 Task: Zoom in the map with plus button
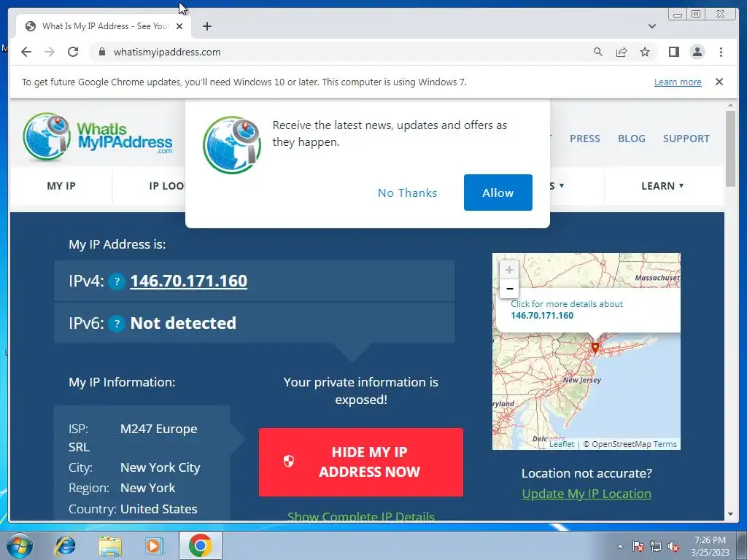508,270
